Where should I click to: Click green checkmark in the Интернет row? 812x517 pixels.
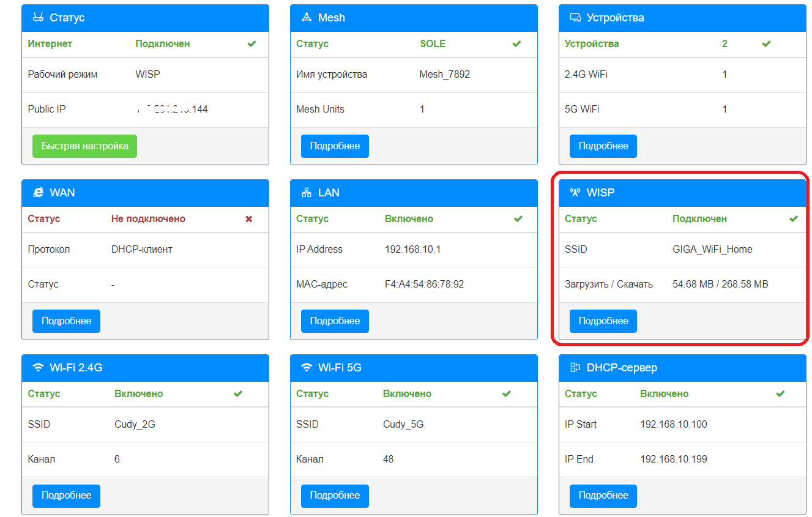[251, 44]
